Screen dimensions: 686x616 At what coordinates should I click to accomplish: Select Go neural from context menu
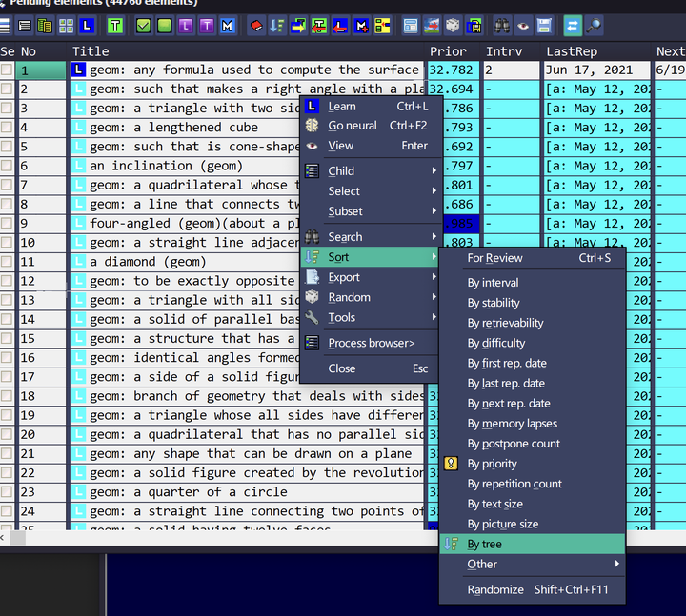point(353,126)
